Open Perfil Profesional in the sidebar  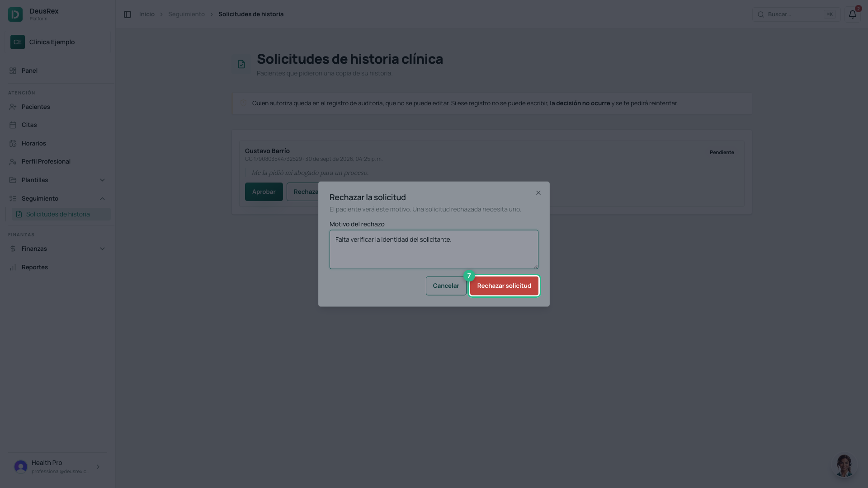pyautogui.click(x=58, y=162)
